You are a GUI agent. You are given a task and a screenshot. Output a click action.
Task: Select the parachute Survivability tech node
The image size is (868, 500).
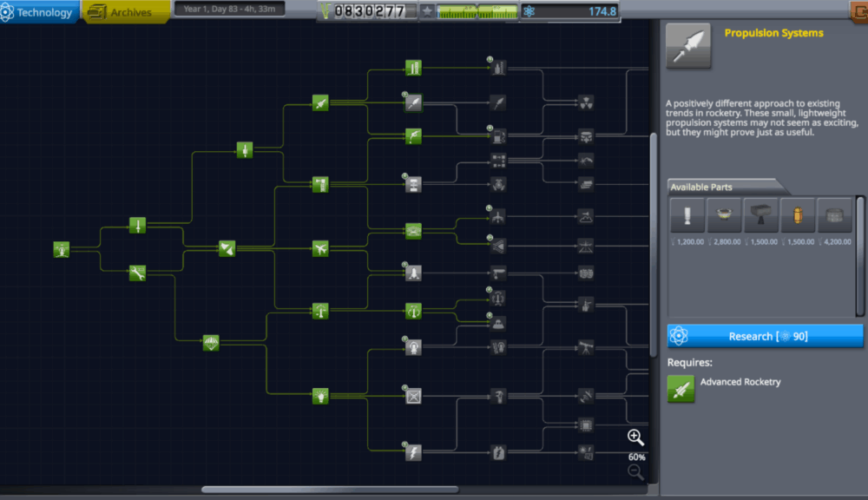coord(211,342)
